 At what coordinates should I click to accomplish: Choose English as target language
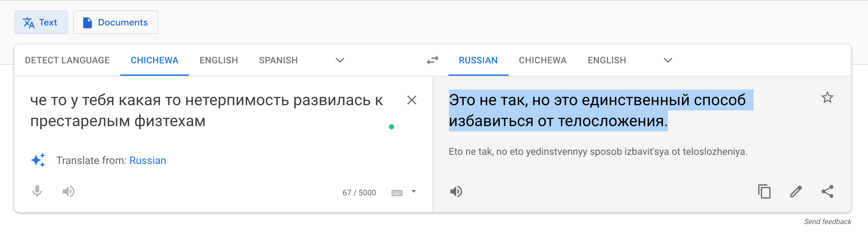click(x=607, y=60)
